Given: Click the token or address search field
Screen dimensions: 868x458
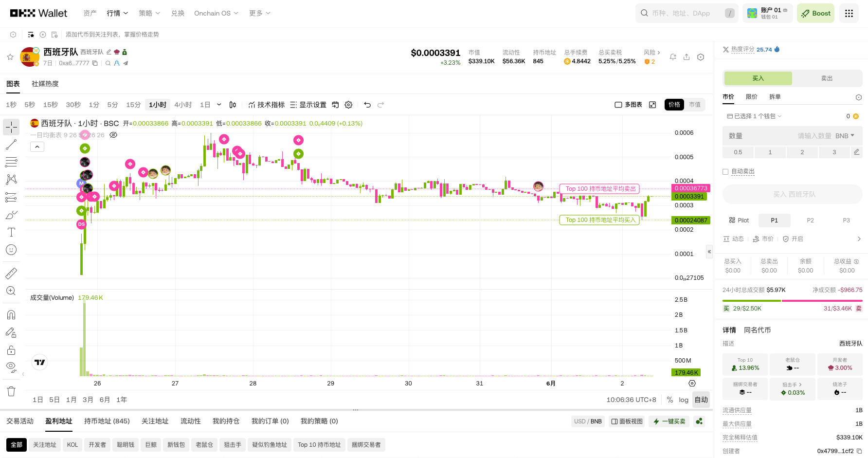Looking at the screenshot, I should 687,13.
